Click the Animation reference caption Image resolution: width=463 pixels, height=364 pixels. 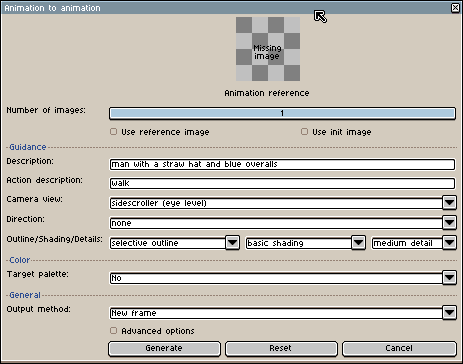click(x=267, y=93)
